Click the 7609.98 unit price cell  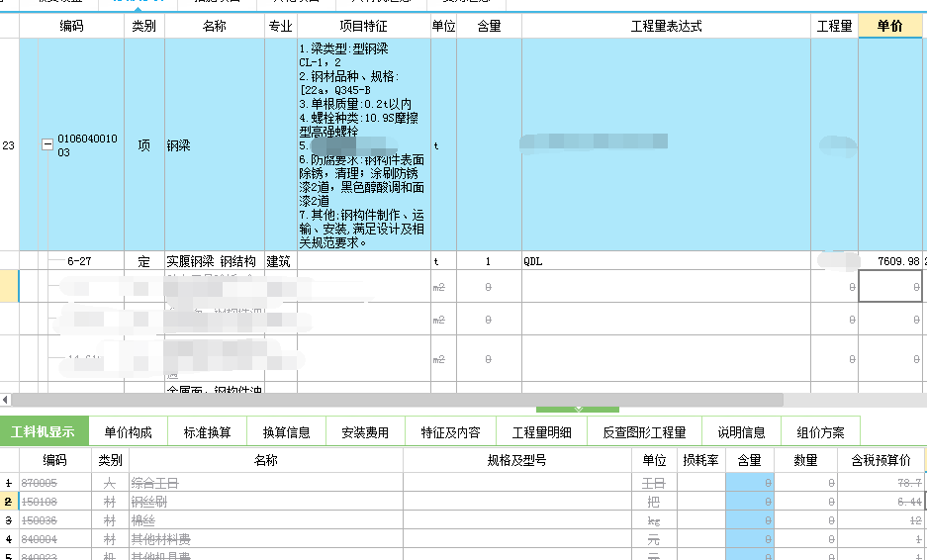(890, 261)
